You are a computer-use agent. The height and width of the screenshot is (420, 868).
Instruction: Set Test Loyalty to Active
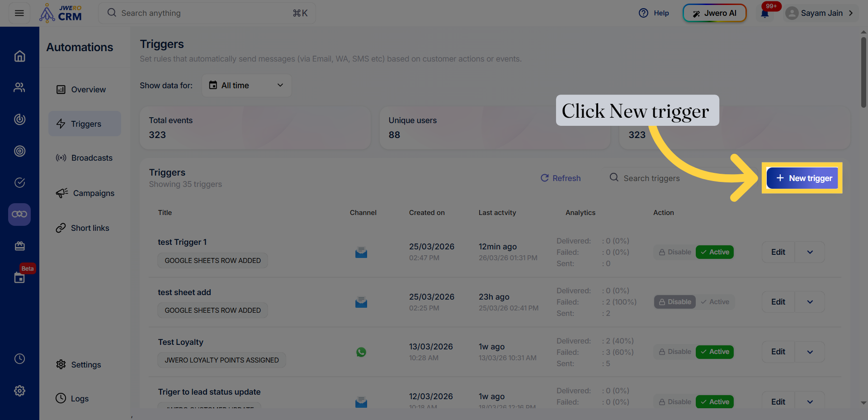(x=715, y=352)
